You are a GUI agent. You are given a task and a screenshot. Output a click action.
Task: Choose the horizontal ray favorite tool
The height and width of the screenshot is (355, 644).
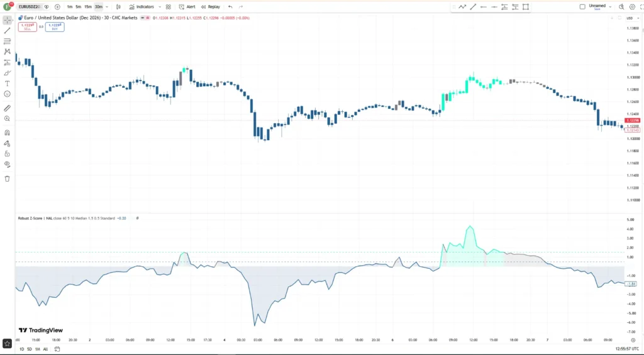(x=494, y=6)
